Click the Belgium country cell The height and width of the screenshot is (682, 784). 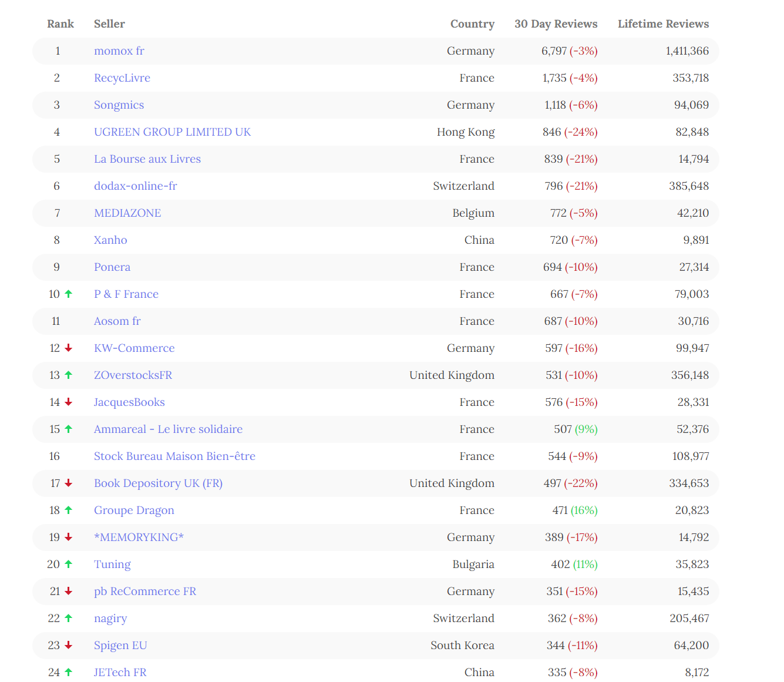(x=473, y=213)
